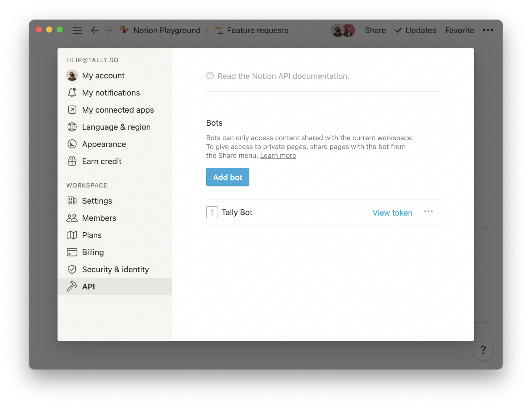Click the building Settings icon

coord(72,201)
